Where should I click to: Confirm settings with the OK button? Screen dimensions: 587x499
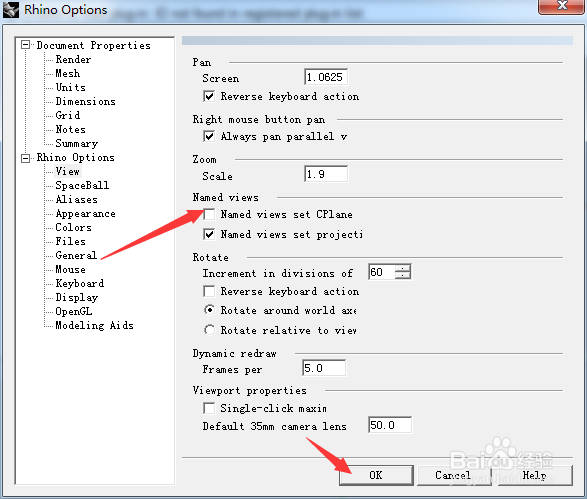tap(376, 475)
